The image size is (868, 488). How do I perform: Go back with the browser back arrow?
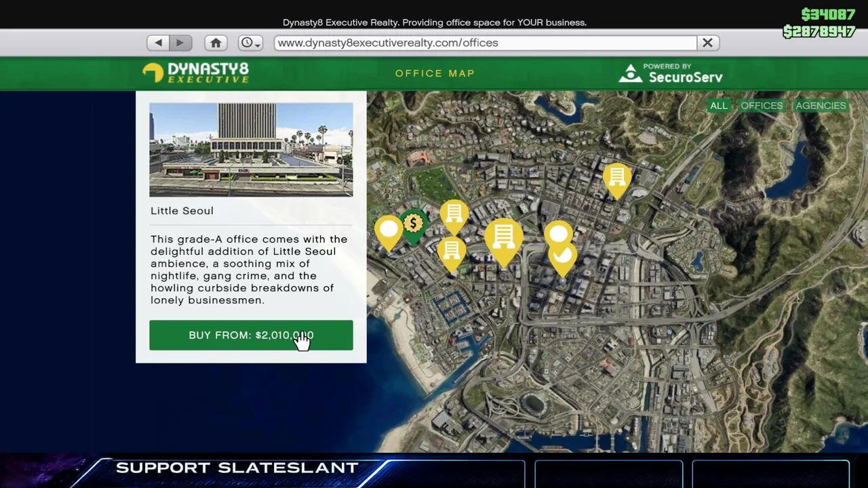(158, 43)
